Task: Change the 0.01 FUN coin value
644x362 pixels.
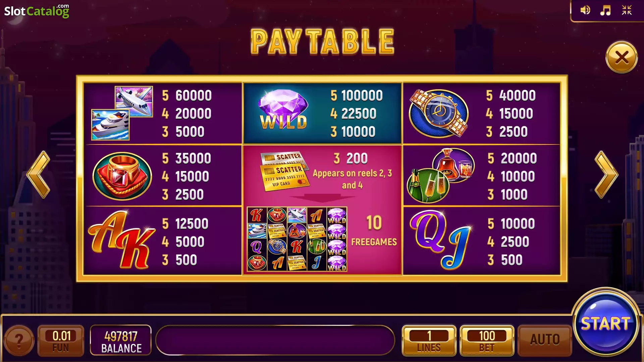Action: click(61, 341)
